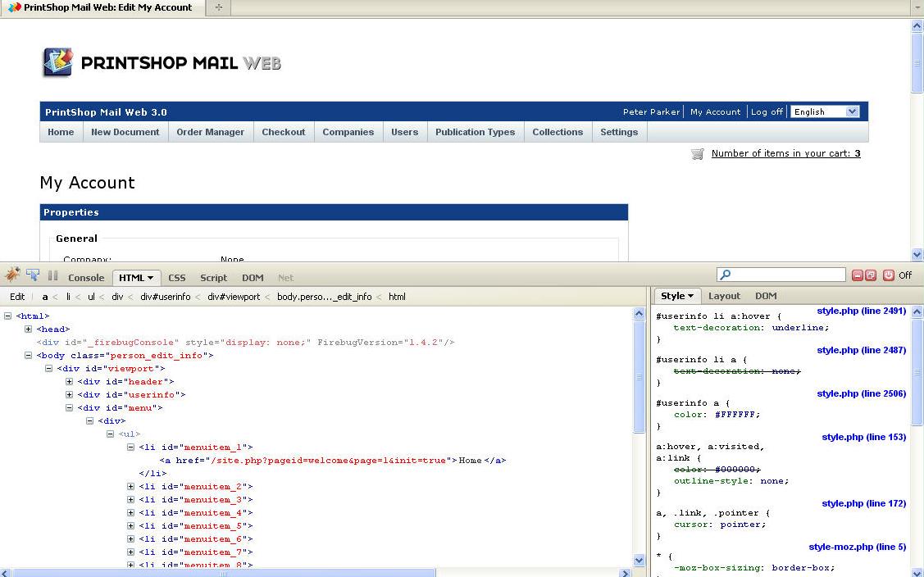
Task: Click the Edit button in breadcrumb bar
Action: [17, 297]
